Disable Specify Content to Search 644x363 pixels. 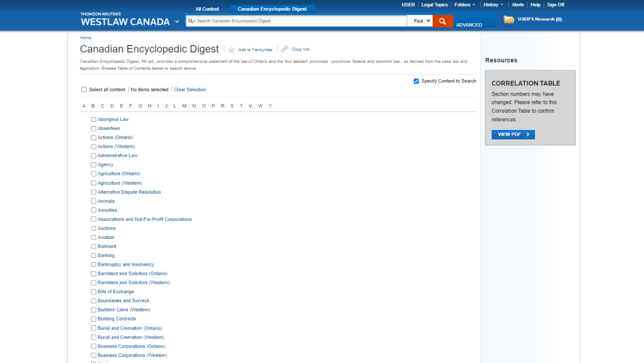(416, 81)
